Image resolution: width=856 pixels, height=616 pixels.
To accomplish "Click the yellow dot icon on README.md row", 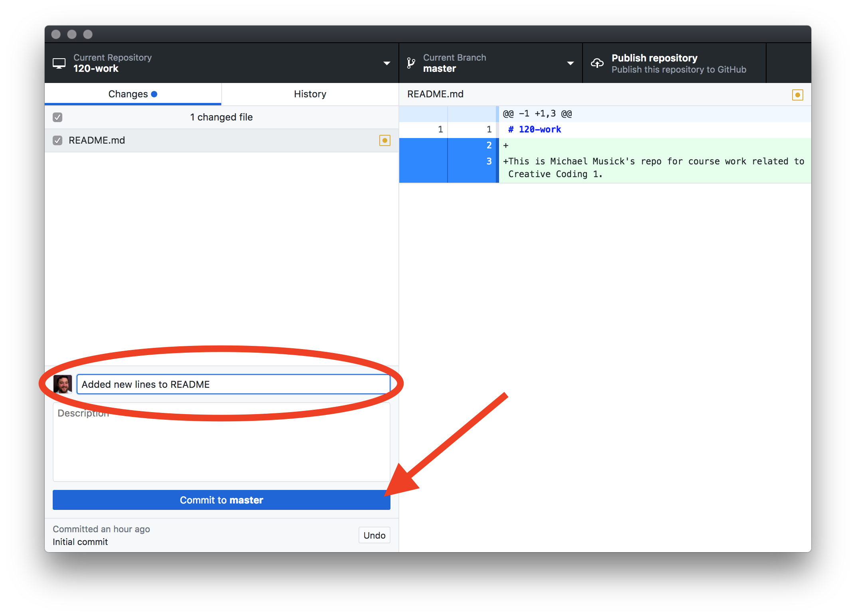I will [x=385, y=139].
